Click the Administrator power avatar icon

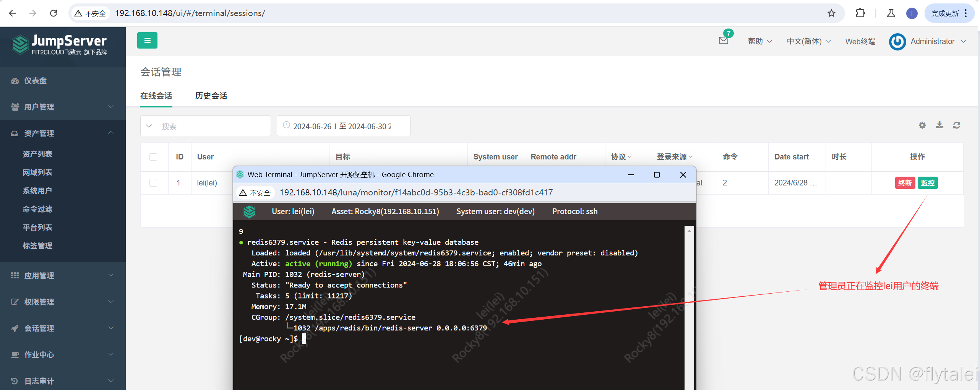tap(897, 41)
